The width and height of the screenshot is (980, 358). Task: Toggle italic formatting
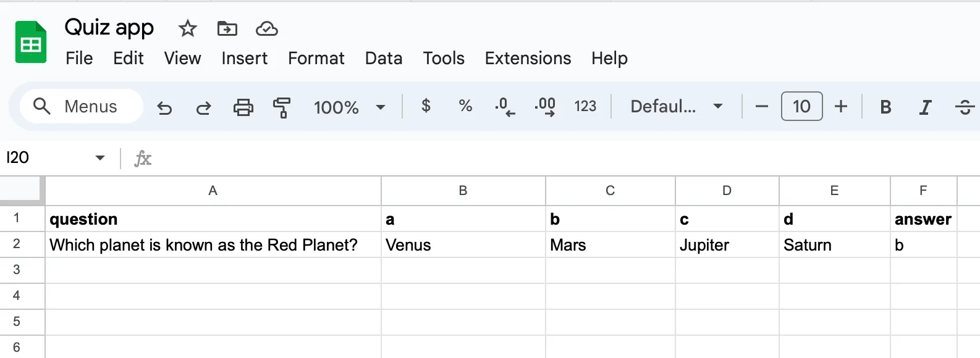(925, 107)
